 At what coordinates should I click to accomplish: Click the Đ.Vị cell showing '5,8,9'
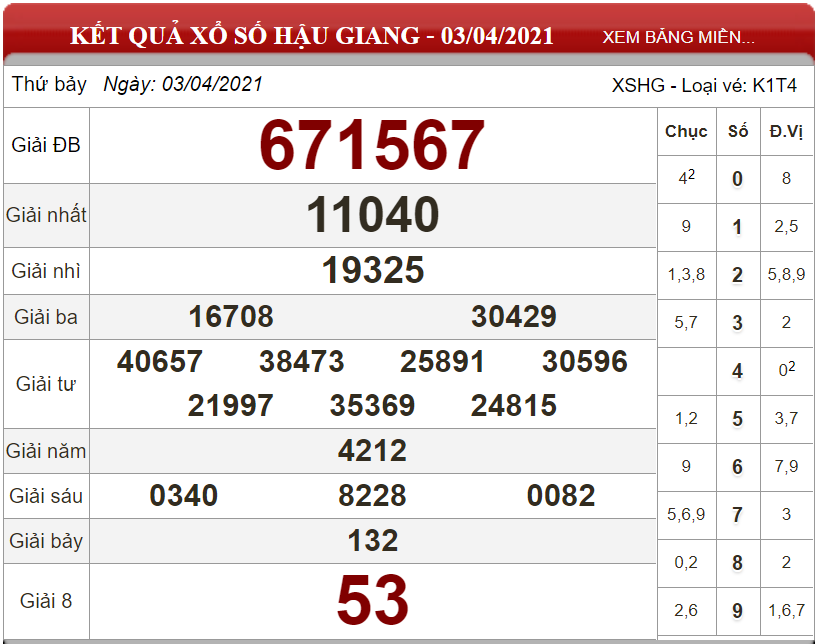click(786, 274)
